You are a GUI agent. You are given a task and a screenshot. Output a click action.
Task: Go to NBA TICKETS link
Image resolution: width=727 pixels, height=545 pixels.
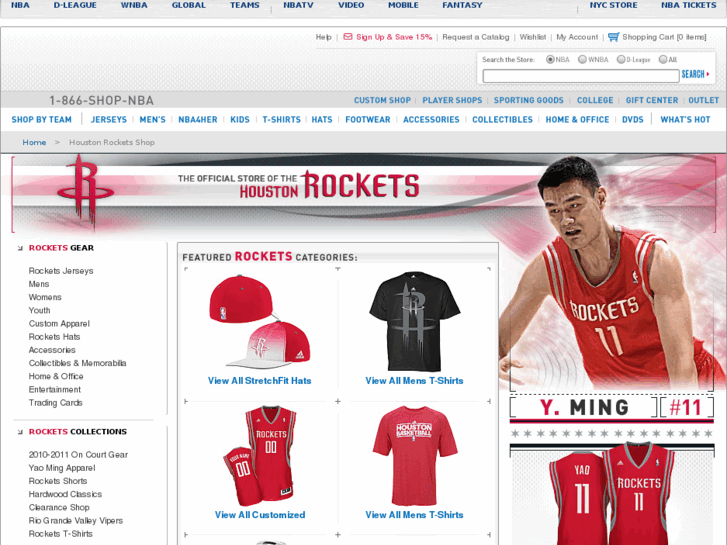[x=689, y=5]
